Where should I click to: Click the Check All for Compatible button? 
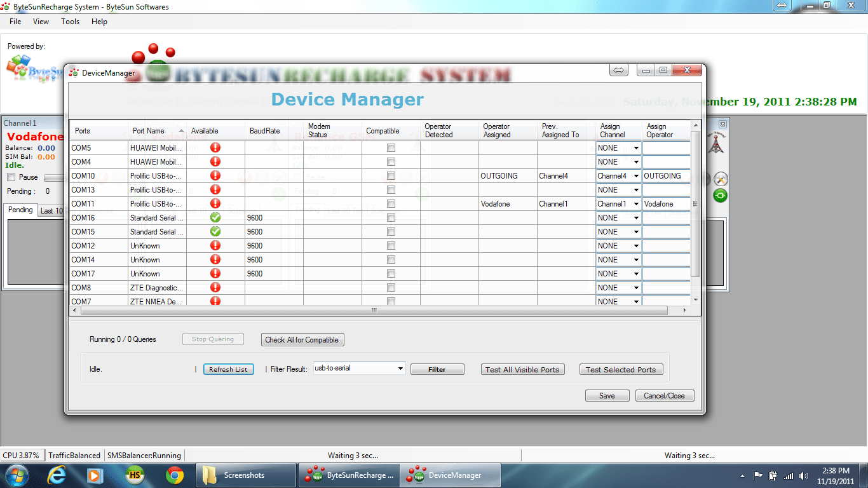[302, 340]
